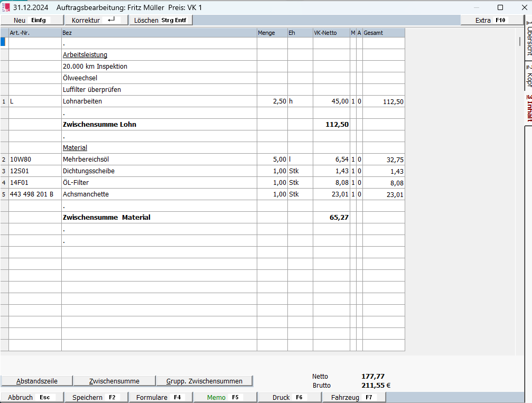Screen dimensions: 532x403
Task: Print using the Druck button
Action: coord(288,397)
